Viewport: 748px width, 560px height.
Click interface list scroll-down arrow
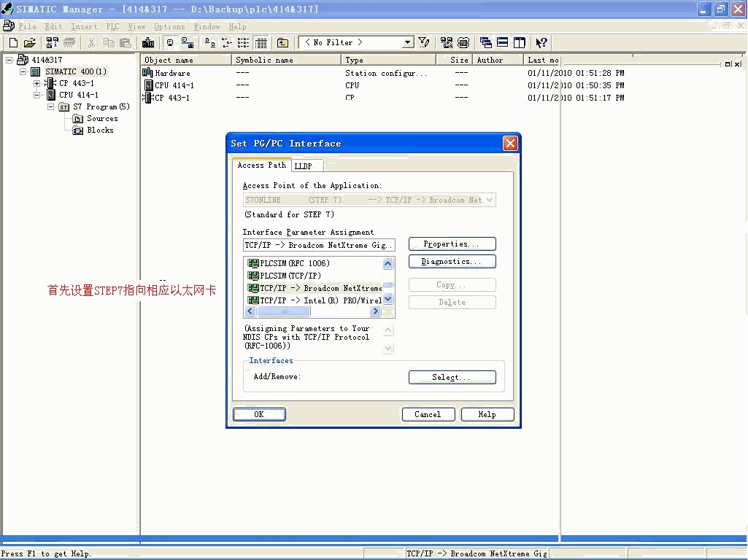(388, 299)
